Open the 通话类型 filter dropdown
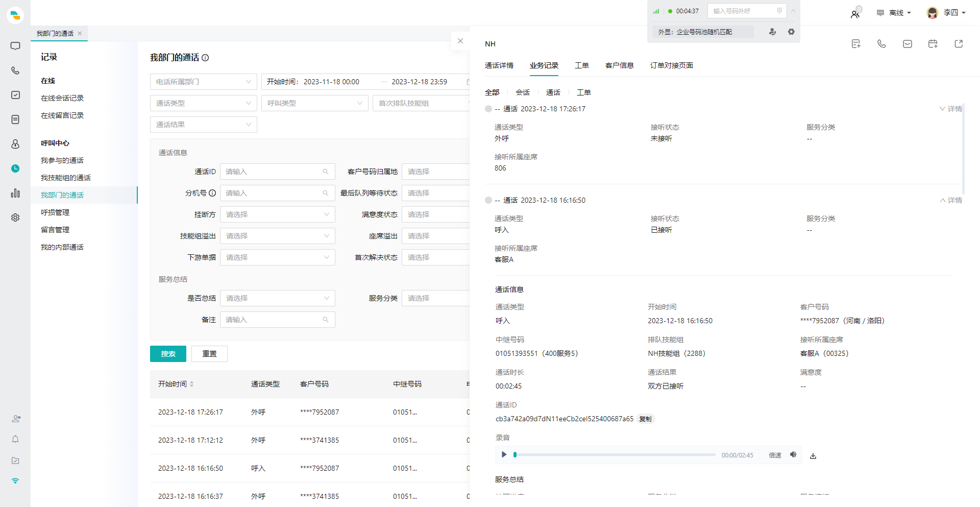Viewport: 980px width, 507px height. pos(204,103)
